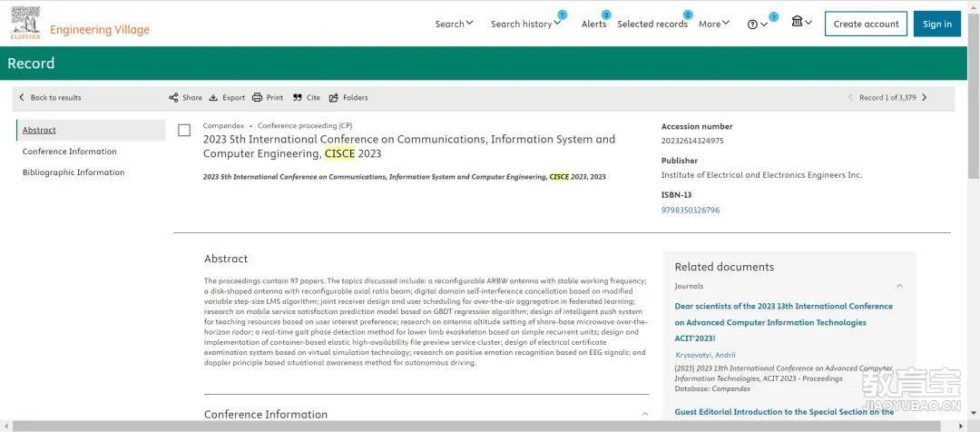980x432 pixels.
Task: Open the Search dropdown menu
Action: tap(455, 24)
